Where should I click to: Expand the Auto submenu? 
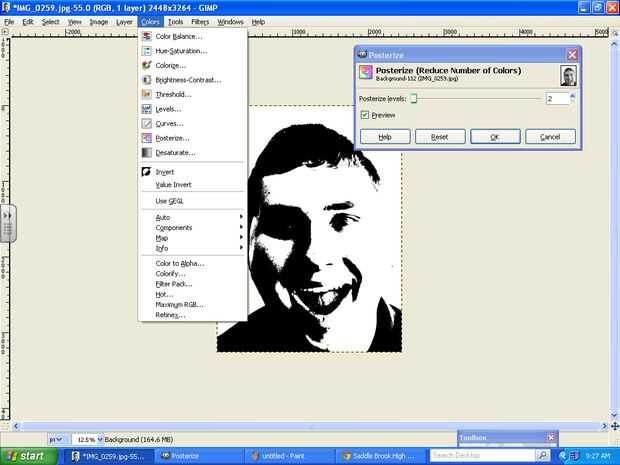(193, 217)
